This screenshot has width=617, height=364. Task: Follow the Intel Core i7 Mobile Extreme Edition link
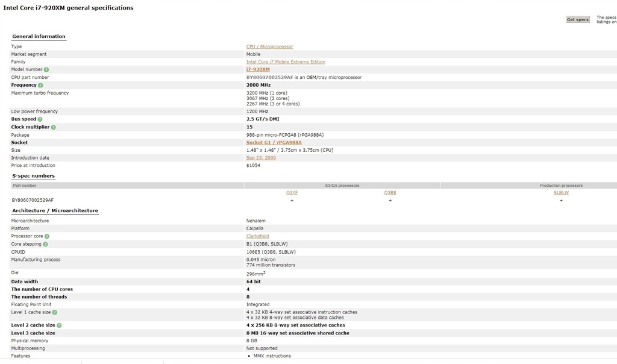(x=286, y=62)
